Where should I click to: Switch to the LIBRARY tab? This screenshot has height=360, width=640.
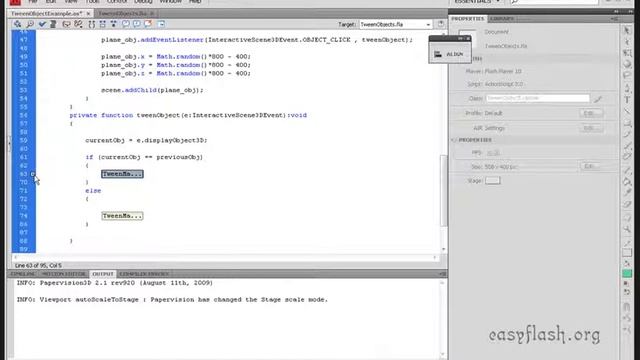point(502,19)
